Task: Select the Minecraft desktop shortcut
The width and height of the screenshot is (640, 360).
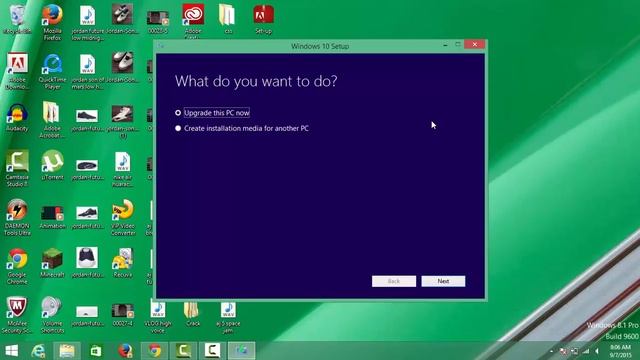Action: click(52, 262)
